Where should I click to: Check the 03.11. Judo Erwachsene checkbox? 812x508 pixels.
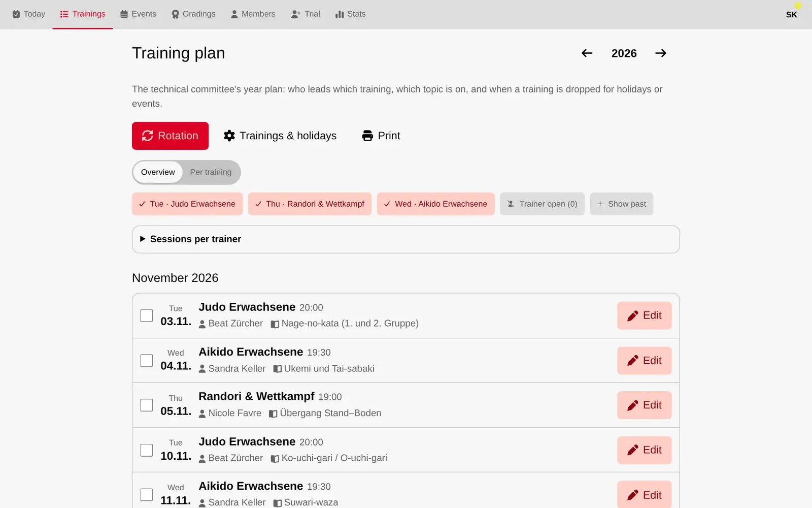pyautogui.click(x=147, y=315)
